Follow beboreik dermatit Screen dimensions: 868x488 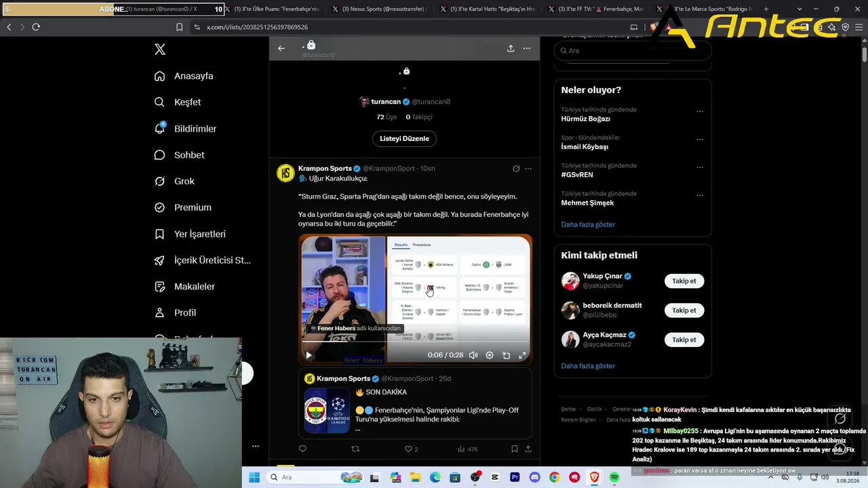(684, 310)
